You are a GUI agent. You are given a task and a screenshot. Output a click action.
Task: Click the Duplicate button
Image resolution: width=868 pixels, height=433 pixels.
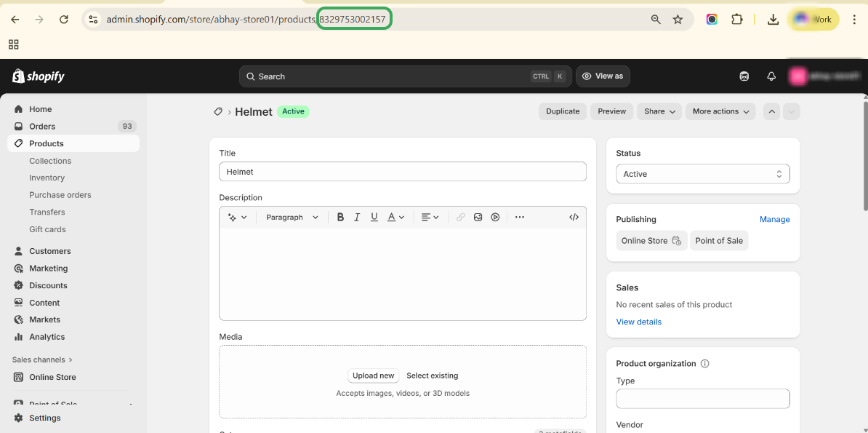(563, 111)
